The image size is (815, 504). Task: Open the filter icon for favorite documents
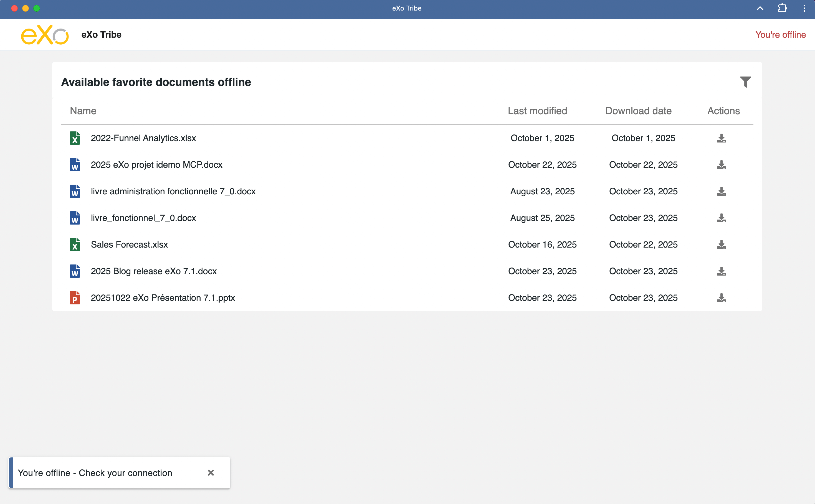click(x=745, y=82)
